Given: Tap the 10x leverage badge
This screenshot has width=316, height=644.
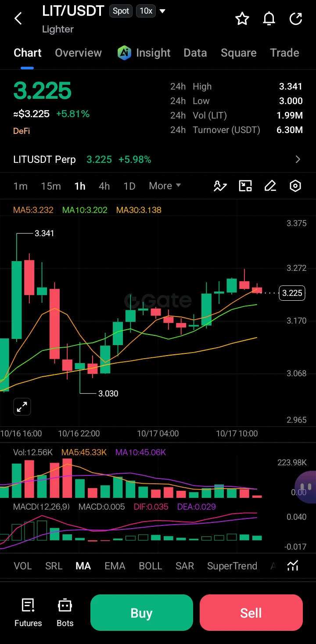Looking at the screenshot, I should pyautogui.click(x=146, y=11).
